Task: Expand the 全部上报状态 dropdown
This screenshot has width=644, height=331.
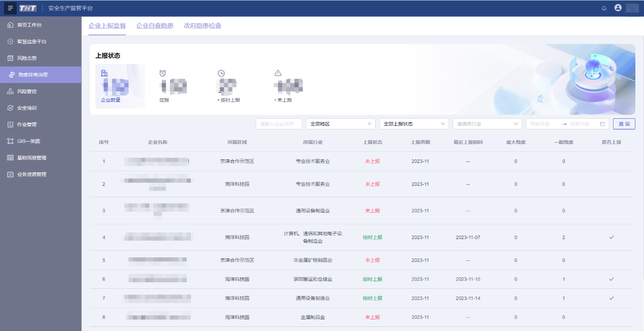Action: click(414, 124)
